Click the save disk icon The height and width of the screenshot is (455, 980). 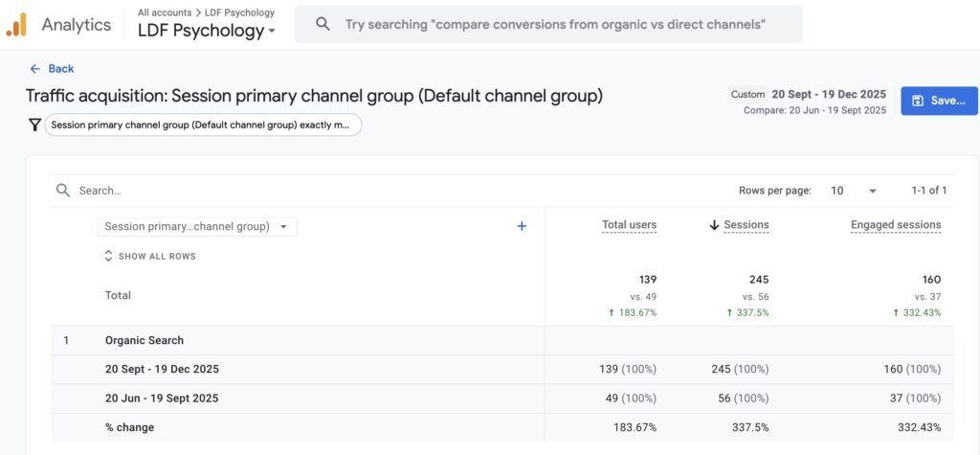918,101
